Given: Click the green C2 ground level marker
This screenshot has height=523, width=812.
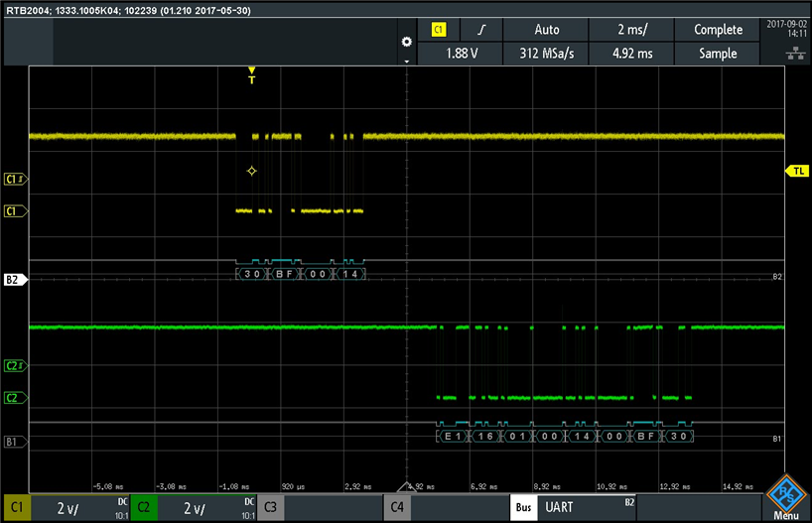Looking at the screenshot, I should [14, 398].
